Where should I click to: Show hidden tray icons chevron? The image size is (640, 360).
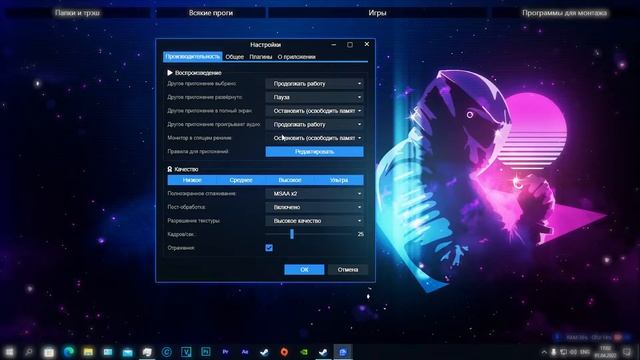(544, 352)
